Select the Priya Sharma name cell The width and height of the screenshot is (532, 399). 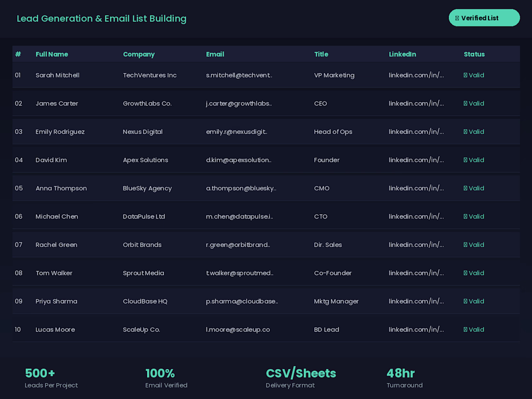coord(56,301)
